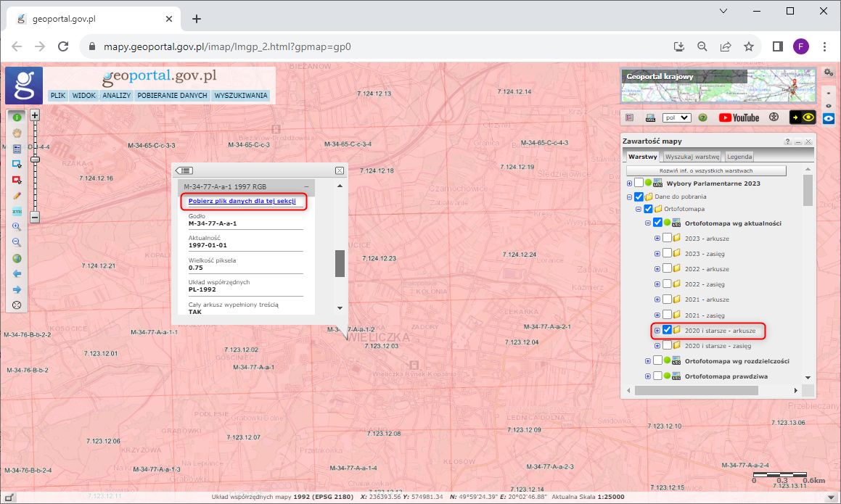Image resolution: width=841 pixels, height=504 pixels.
Task: Go to previous map view arrow
Action: click(17, 274)
